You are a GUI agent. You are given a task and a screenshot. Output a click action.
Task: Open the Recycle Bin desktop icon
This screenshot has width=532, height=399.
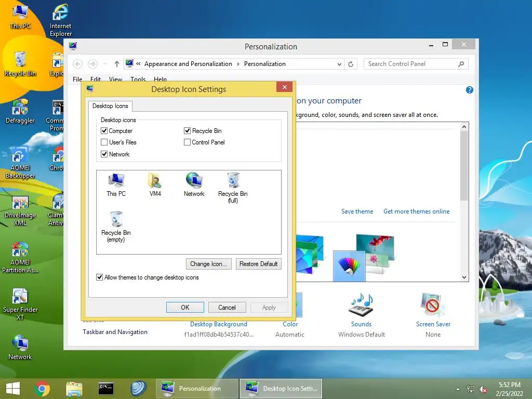tap(20, 64)
